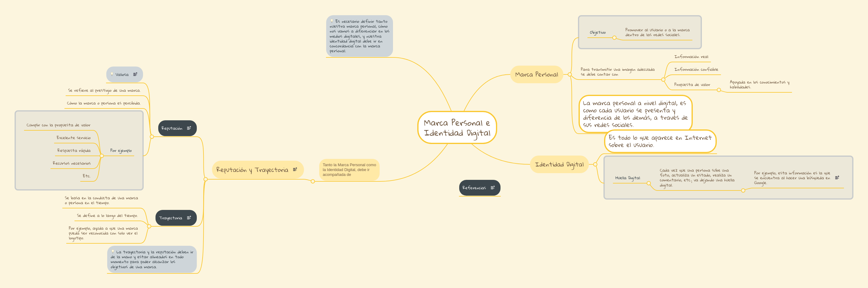Viewport: 868px width, 288px height.
Task: Collapse the Objetivo branch circle
Action: point(614,38)
